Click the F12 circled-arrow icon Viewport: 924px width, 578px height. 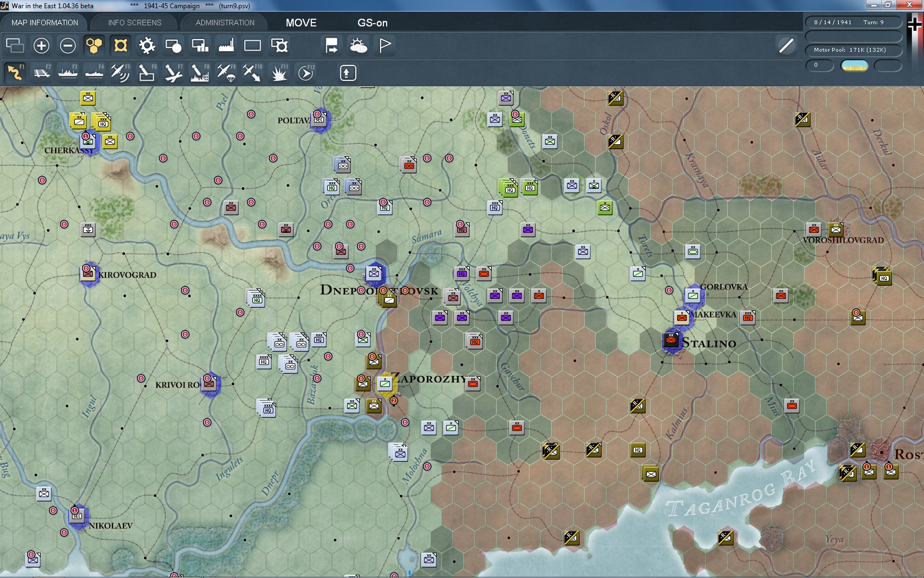(x=306, y=72)
